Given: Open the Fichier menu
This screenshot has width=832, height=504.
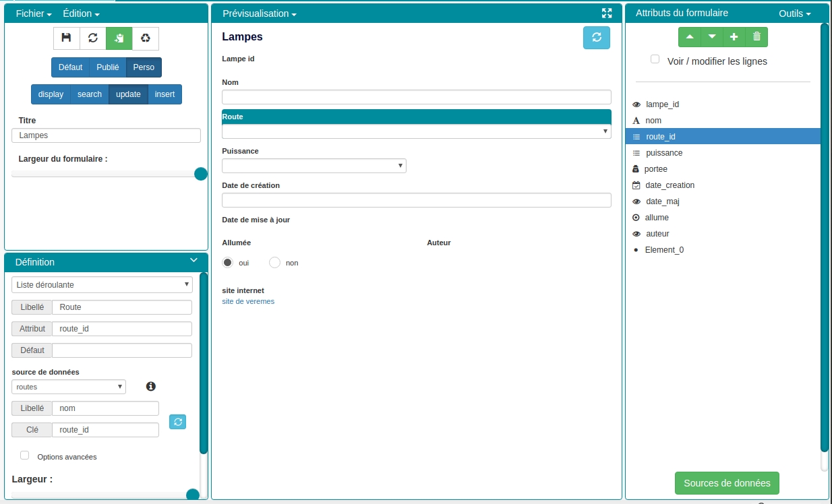Looking at the screenshot, I should 34,13.
